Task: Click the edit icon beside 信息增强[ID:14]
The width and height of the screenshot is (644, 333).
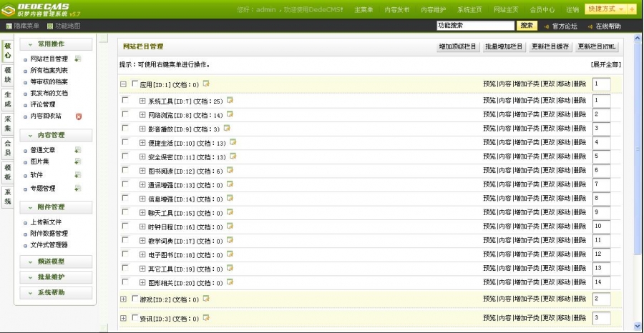Action: (x=230, y=198)
